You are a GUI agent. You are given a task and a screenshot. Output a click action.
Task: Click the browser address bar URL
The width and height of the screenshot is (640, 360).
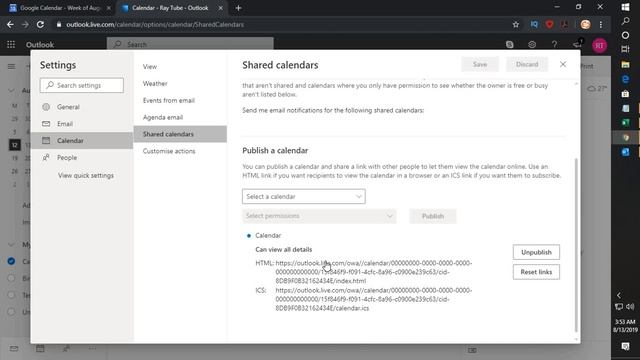pos(155,24)
